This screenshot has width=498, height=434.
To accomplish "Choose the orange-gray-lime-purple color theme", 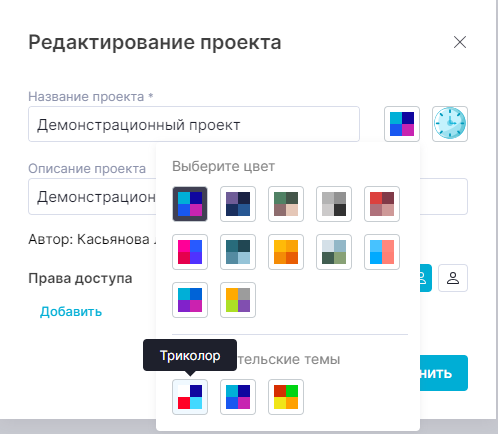I will (238, 300).
